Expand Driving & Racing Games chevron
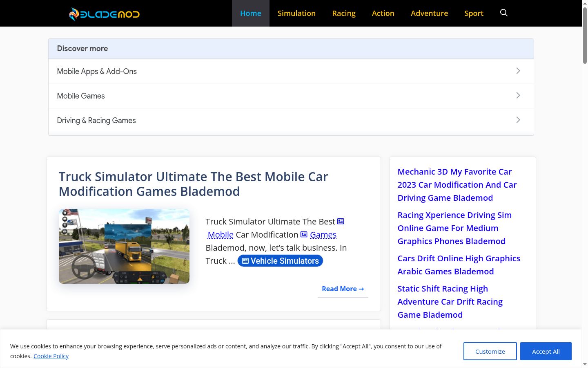The width and height of the screenshot is (588, 368). 518,120
